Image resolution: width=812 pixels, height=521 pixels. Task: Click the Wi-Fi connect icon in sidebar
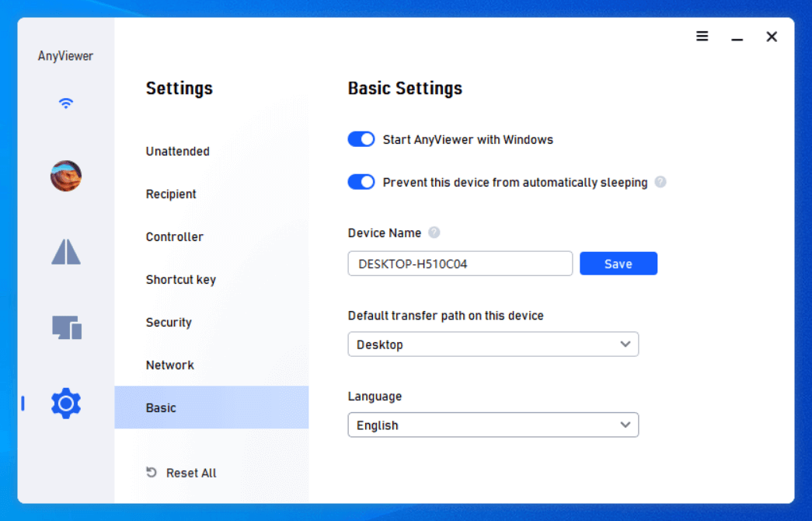tap(66, 103)
